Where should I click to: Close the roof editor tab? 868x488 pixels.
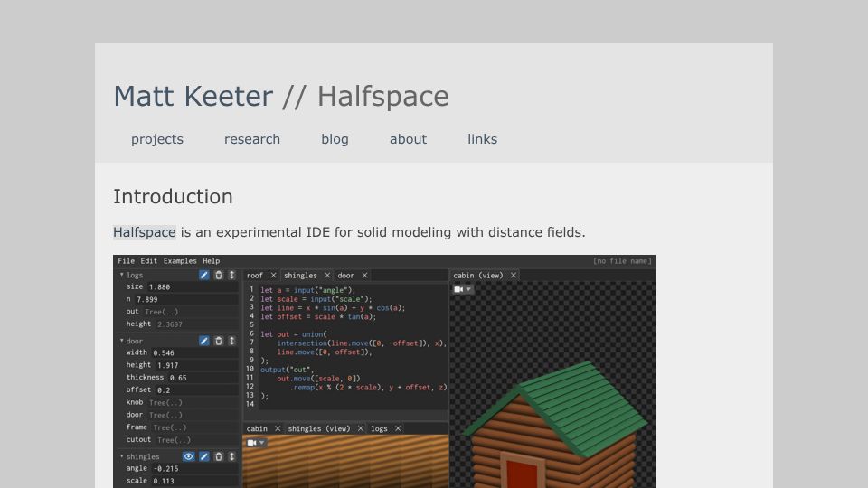(273, 276)
